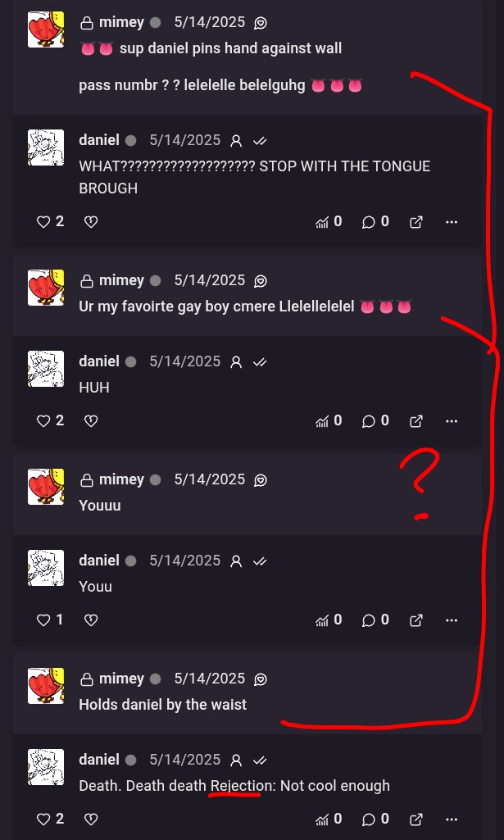This screenshot has width=504, height=840.
Task: Click daniel's avatar on "Youu" reply
Action: [x=46, y=568]
